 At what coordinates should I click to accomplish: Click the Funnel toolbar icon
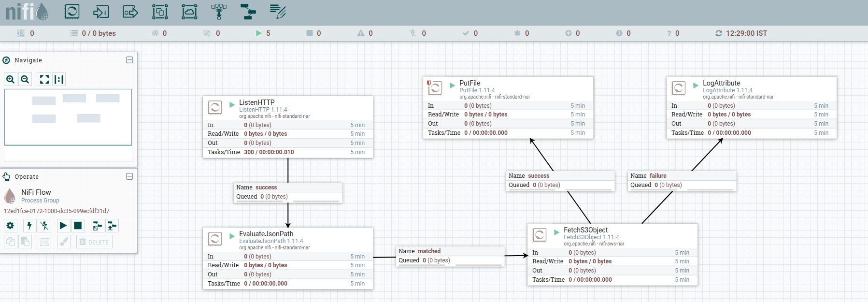[x=219, y=11]
